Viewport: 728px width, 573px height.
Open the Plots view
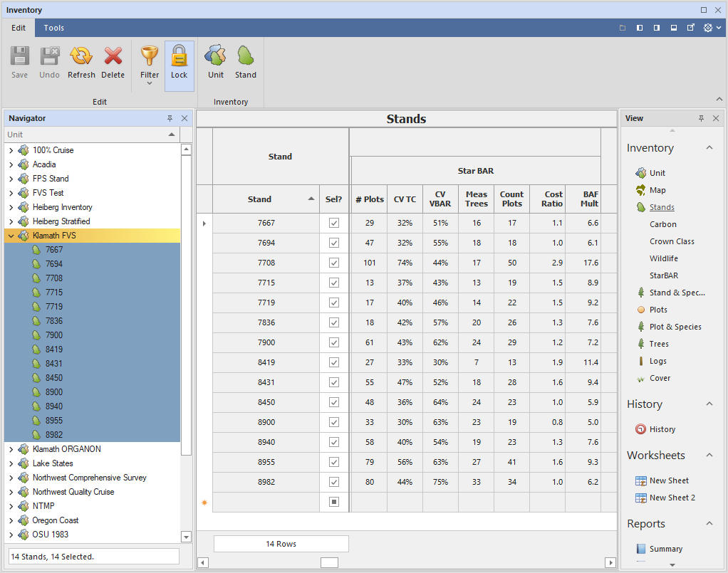tap(658, 310)
